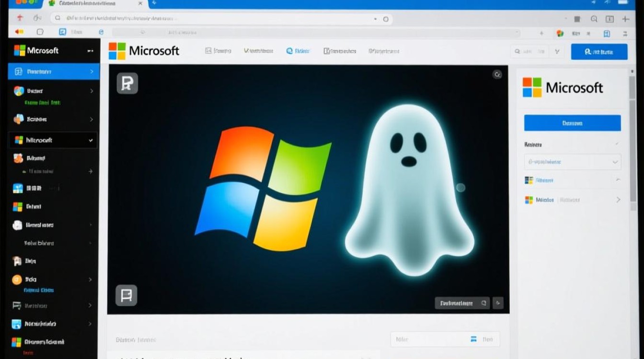Click the magnifier icon in the browser address bar
This screenshot has width=644, height=359.
[x=58, y=18]
